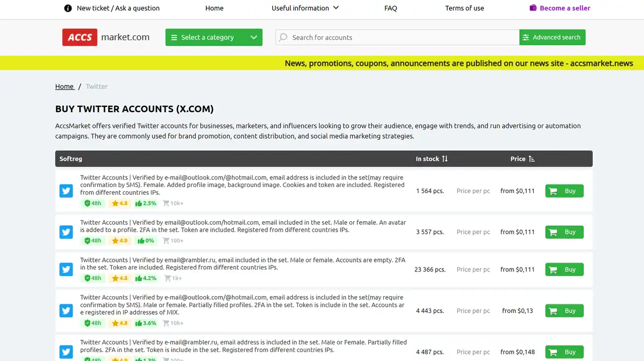Select the FAQ menu item
This screenshot has height=361, width=644.
(x=390, y=8)
